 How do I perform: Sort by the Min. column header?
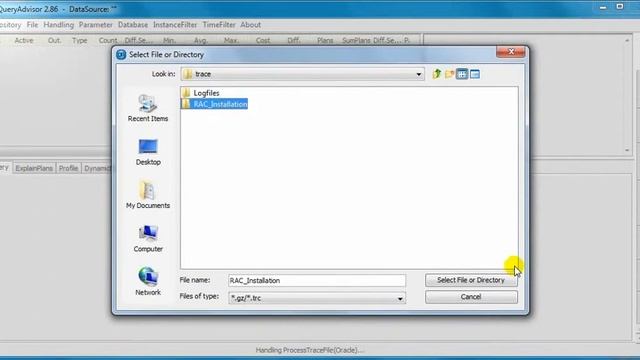(169, 40)
